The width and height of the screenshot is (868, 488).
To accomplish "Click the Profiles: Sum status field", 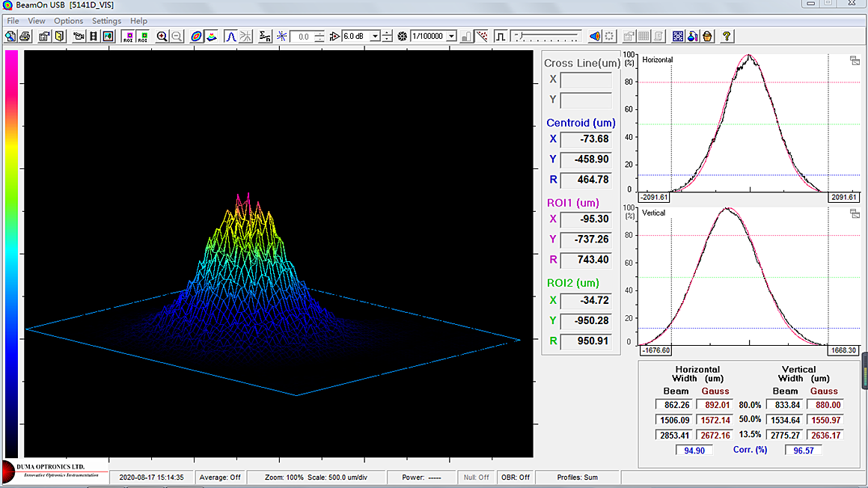I will point(577,477).
